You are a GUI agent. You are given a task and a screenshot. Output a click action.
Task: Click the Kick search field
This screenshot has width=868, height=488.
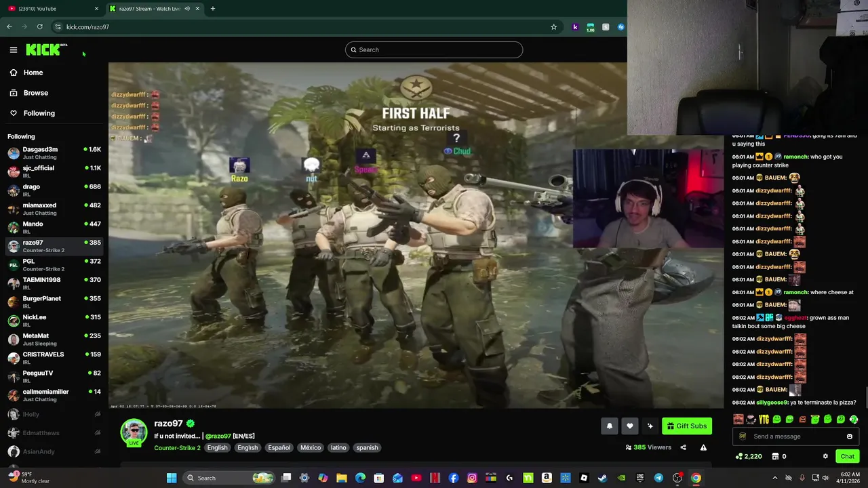click(434, 49)
